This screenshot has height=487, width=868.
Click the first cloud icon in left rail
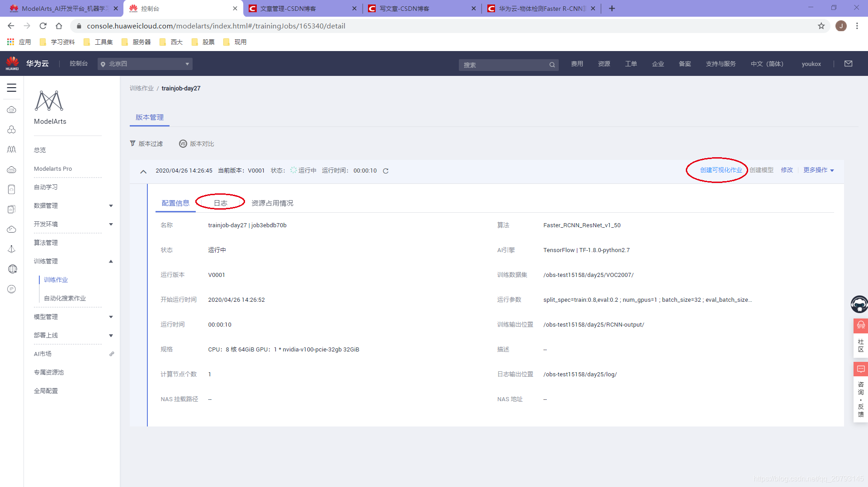12,110
